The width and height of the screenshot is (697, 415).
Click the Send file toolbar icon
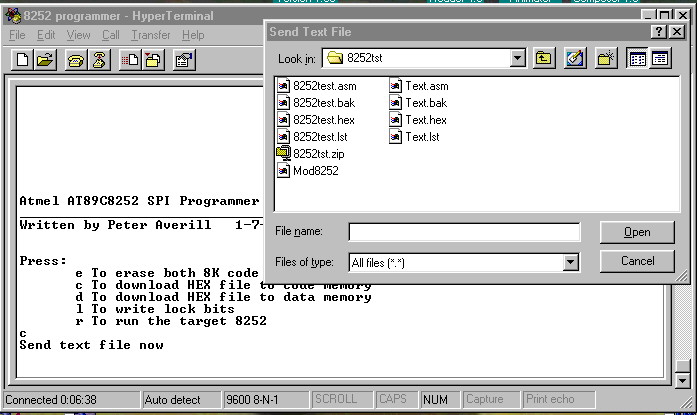[130, 60]
